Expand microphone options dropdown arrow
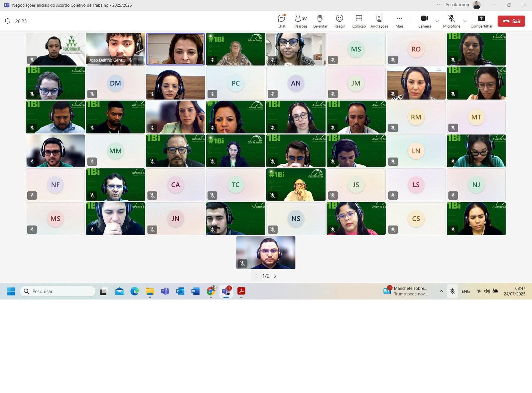 (465, 21)
